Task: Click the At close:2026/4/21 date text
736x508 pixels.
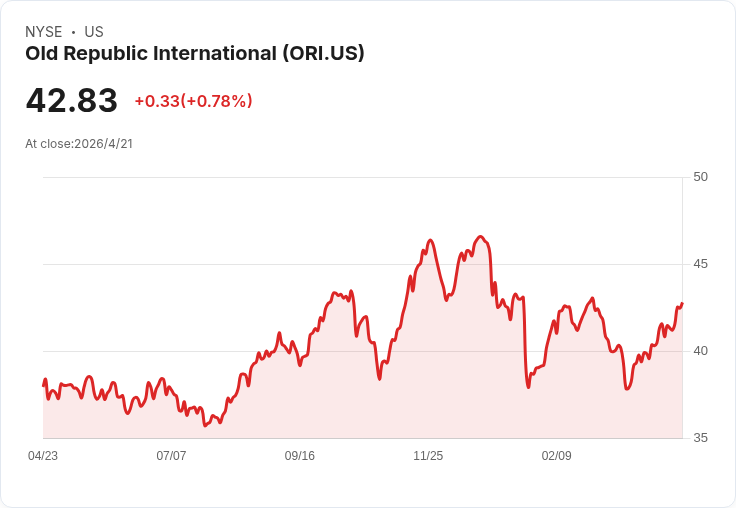Action: click(79, 144)
